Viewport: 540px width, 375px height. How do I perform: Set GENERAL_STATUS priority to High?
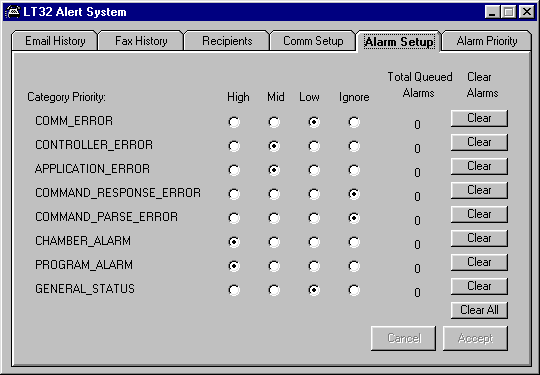tap(234, 290)
